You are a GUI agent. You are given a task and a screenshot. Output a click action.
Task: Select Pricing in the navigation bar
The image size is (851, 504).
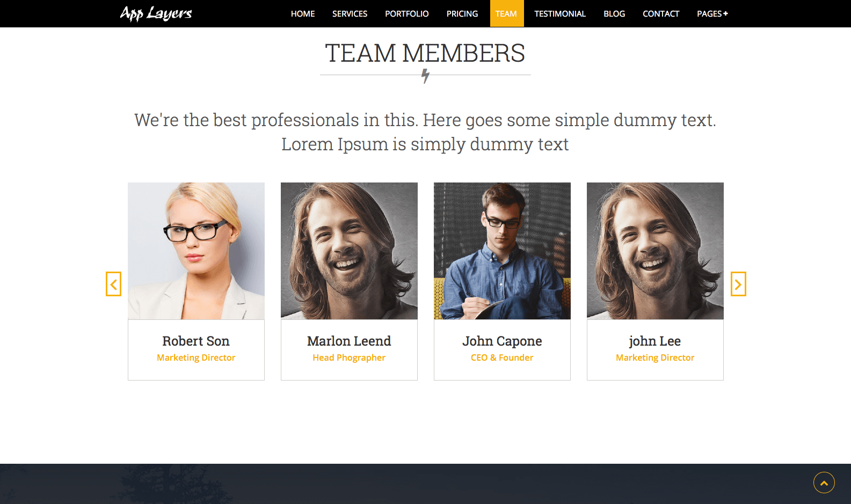tap(462, 13)
